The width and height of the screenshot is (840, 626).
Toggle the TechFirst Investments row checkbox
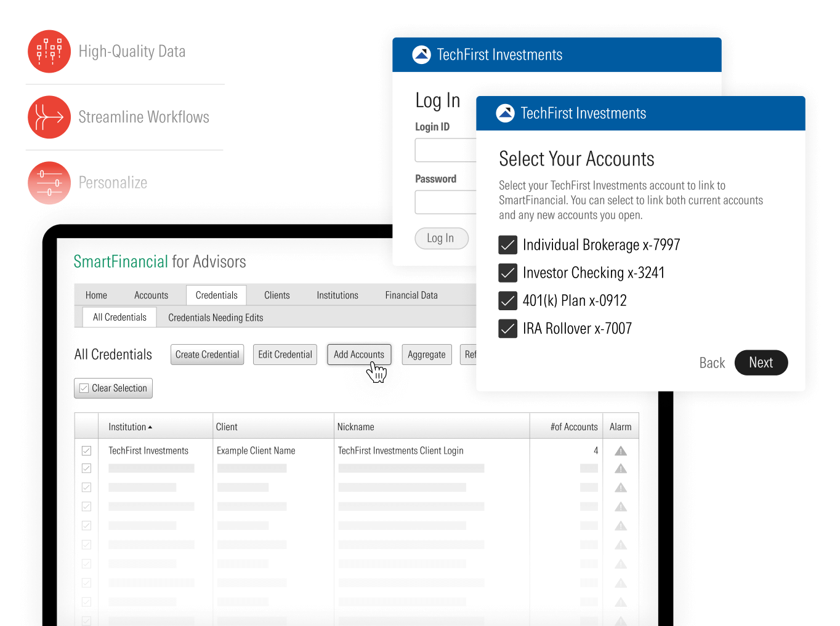(87, 451)
